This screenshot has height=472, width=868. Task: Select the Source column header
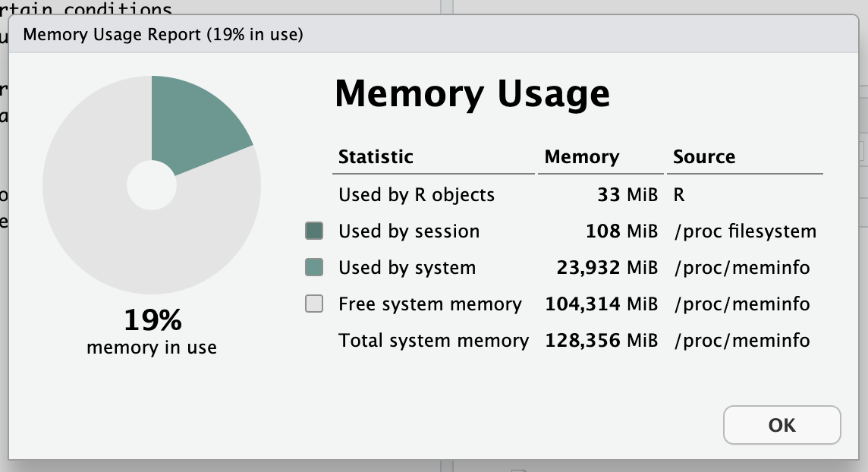pyautogui.click(x=704, y=157)
